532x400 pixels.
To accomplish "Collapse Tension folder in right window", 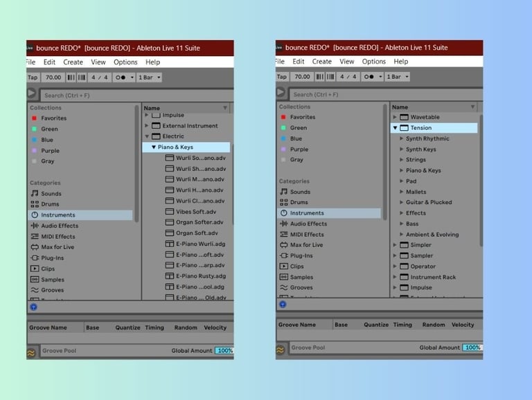I will 396,128.
